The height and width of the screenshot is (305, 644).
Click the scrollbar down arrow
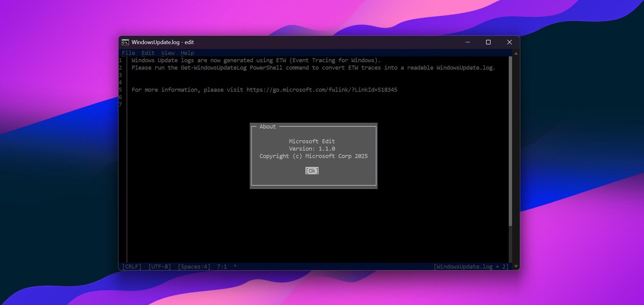coord(516,266)
